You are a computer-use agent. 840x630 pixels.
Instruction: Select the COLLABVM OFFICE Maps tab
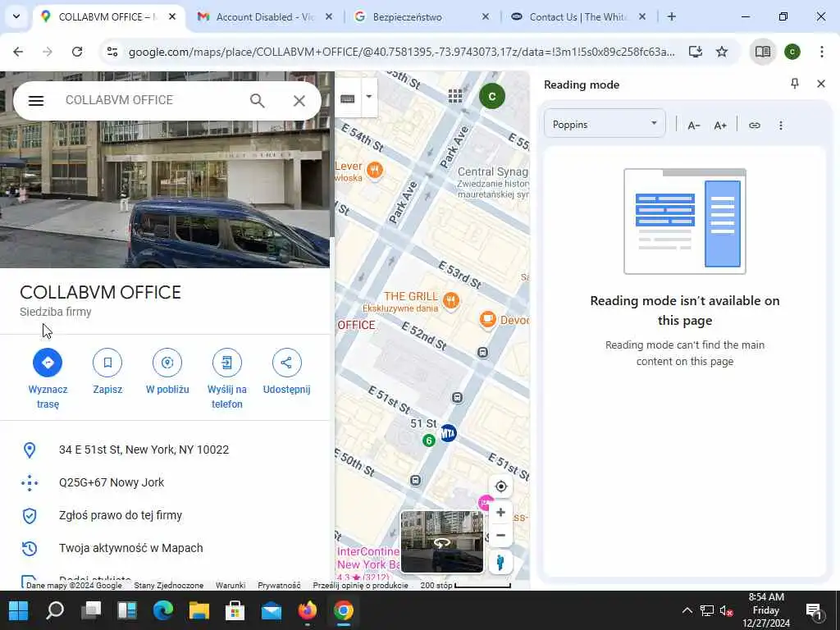[107, 16]
